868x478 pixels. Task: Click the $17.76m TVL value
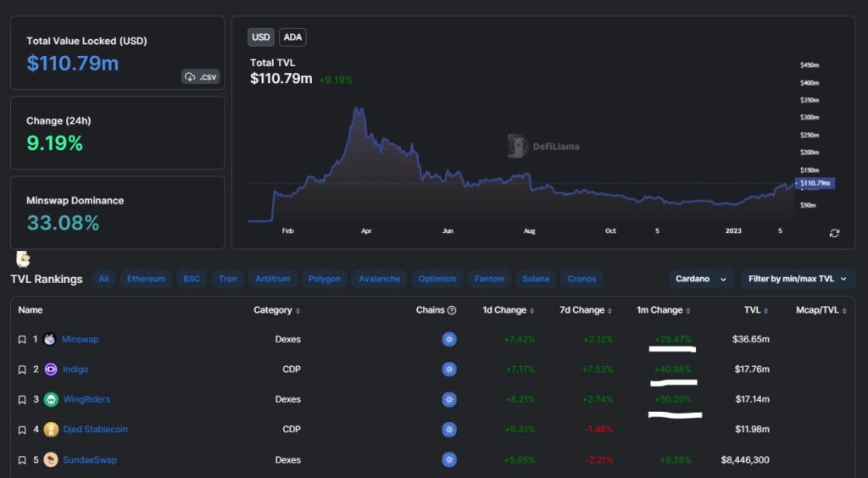[x=752, y=369]
